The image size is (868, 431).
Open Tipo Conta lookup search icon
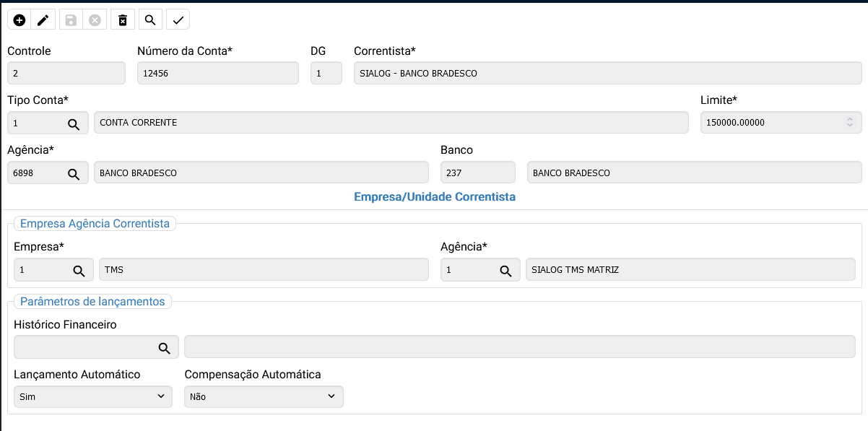74,123
